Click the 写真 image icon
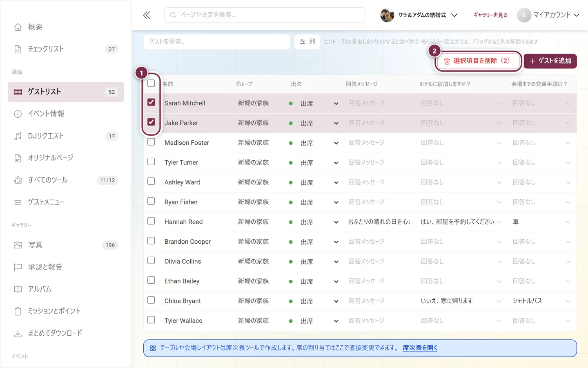Image resolution: width=588 pixels, height=368 pixels. (x=18, y=245)
